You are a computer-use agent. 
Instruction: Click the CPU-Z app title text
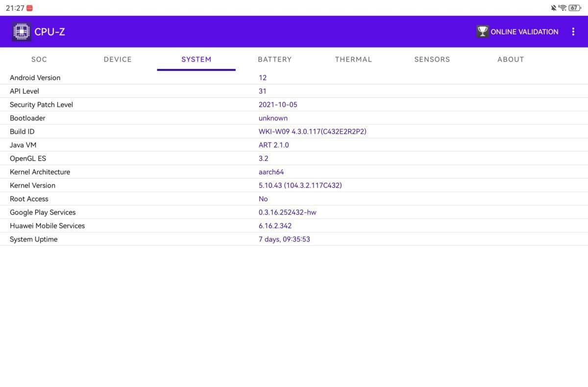49,32
